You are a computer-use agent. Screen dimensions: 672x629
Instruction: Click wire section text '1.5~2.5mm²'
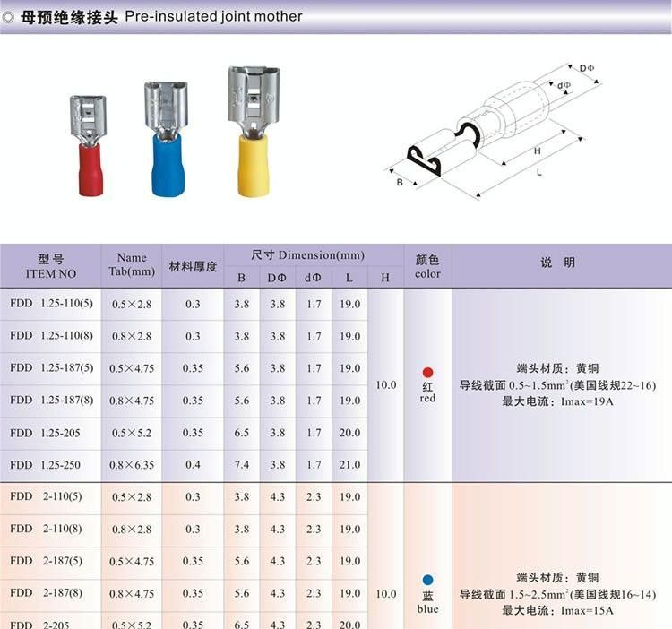(x=538, y=594)
